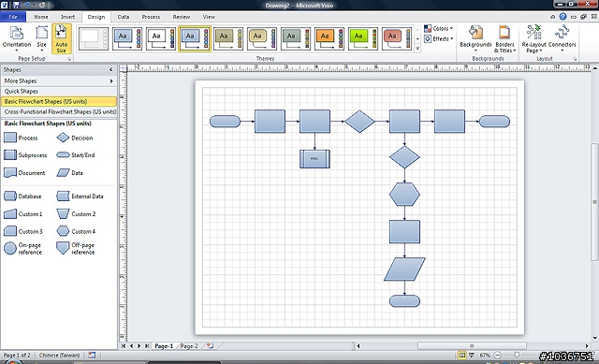Screen dimensions: 599x364
Task: Open Visio Help question mark icon
Action: 563,17
